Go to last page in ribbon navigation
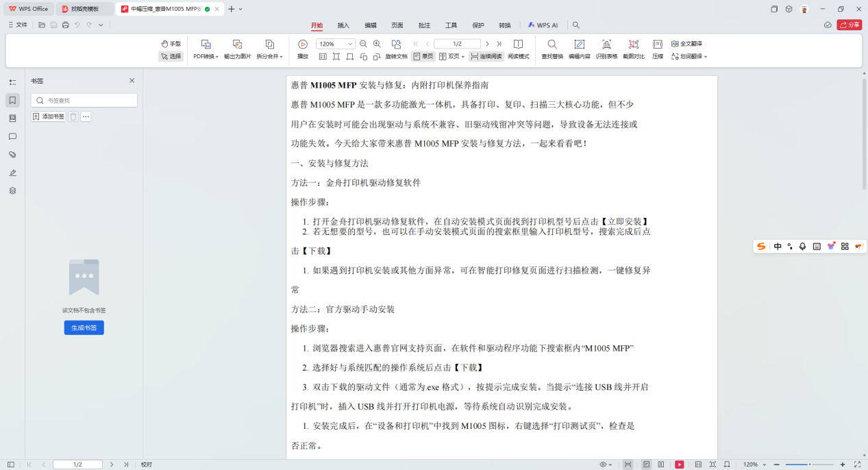 pos(499,44)
